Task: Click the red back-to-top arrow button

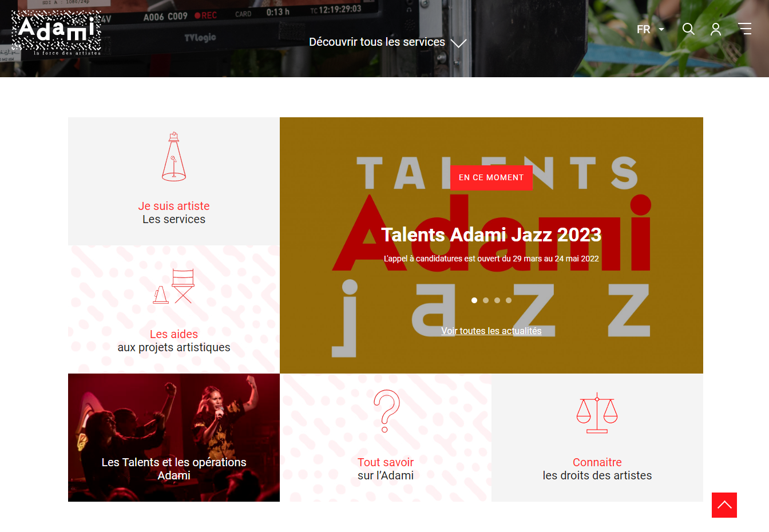Action: tap(724, 505)
